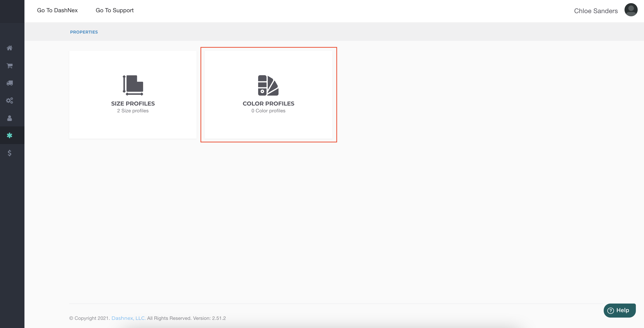Click the COLOR PROFILES title text
The width and height of the screenshot is (644, 328).
tap(268, 104)
